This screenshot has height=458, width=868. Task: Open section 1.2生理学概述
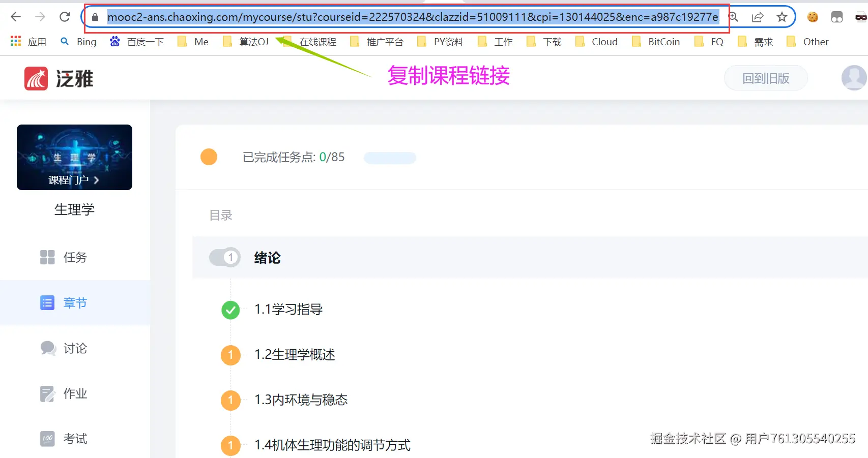(x=295, y=355)
